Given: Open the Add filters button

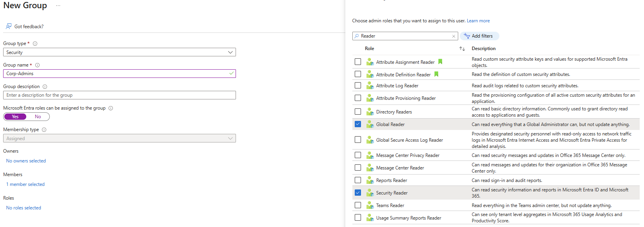Looking at the screenshot, I should (x=479, y=36).
